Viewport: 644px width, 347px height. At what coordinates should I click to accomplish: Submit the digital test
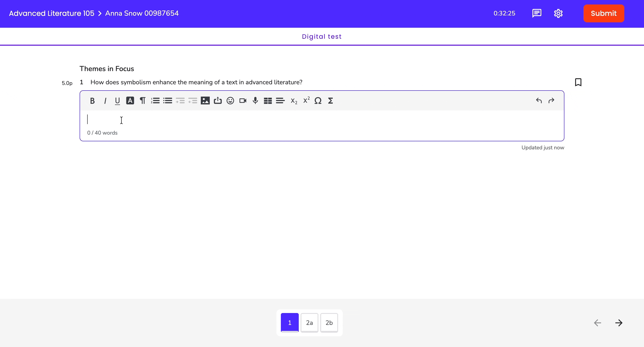tap(604, 13)
